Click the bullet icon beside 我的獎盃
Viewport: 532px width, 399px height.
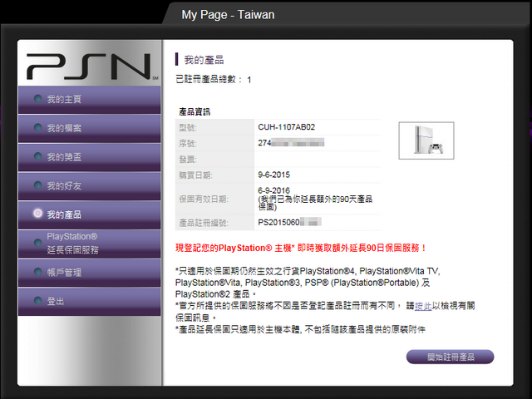pyautogui.click(x=37, y=156)
